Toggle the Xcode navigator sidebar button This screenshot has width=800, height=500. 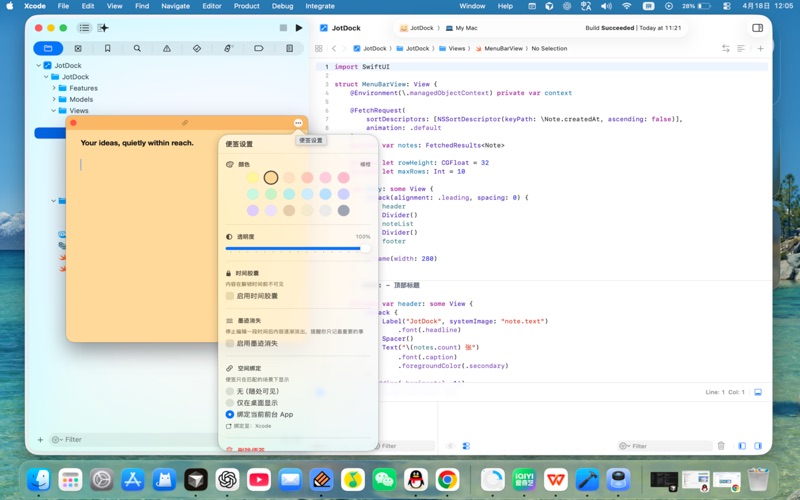pos(84,28)
